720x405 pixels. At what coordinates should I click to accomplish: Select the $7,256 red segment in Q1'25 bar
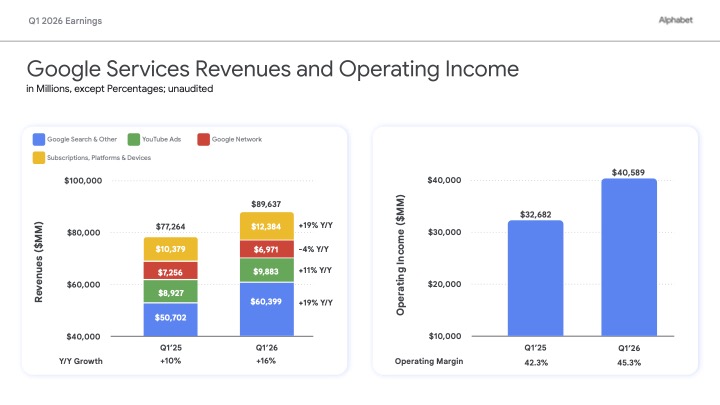170,270
